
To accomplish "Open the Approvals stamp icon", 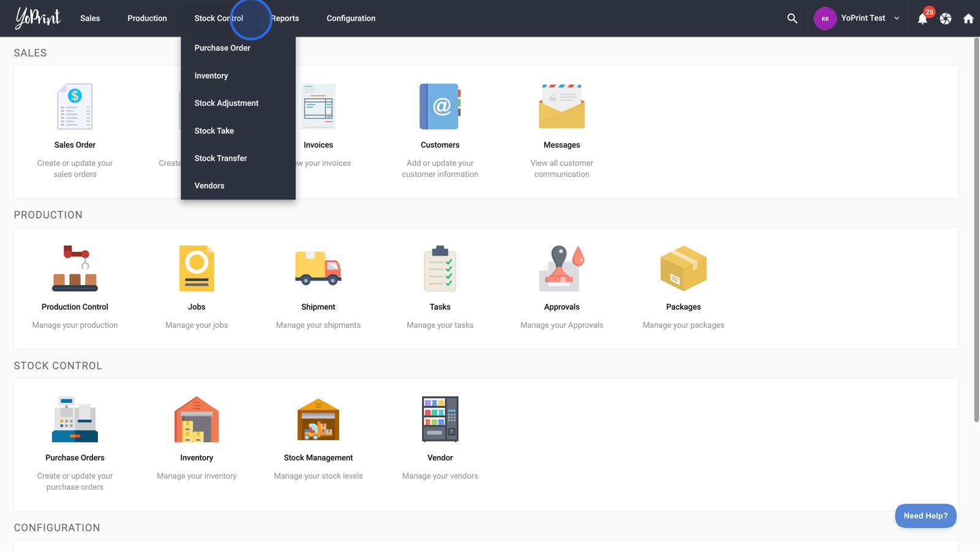I will [x=562, y=269].
